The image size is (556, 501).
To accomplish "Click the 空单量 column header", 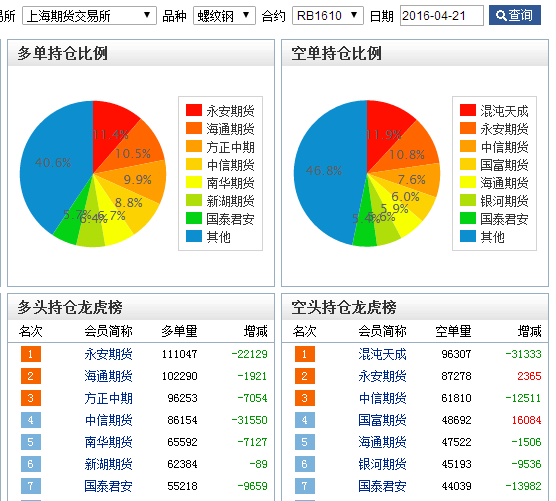I will (454, 331).
